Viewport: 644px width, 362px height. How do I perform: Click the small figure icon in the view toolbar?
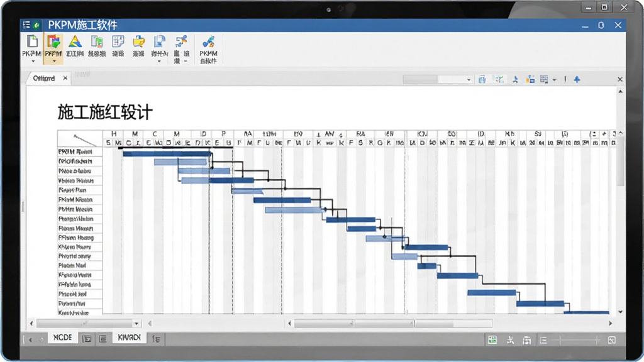[x=515, y=80]
